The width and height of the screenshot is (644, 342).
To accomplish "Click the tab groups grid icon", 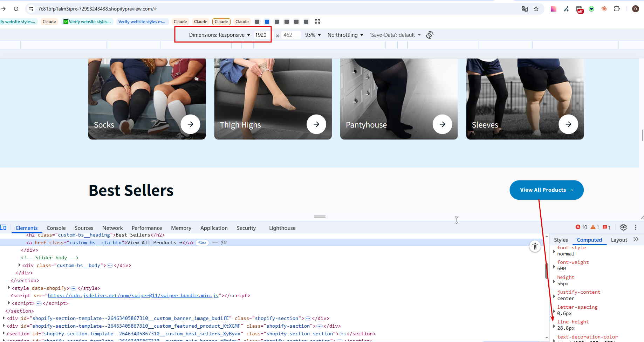I will coord(317,22).
